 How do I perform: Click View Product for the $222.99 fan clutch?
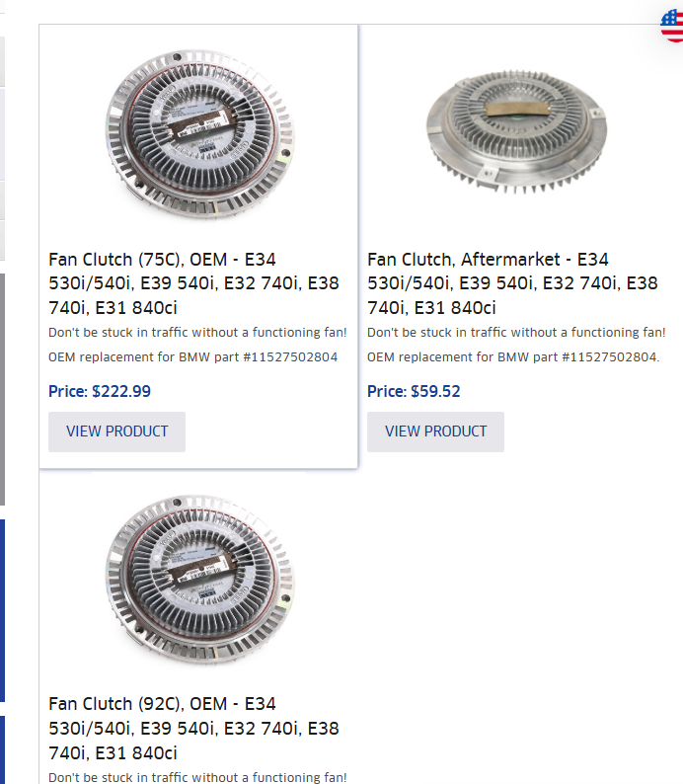[116, 432]
